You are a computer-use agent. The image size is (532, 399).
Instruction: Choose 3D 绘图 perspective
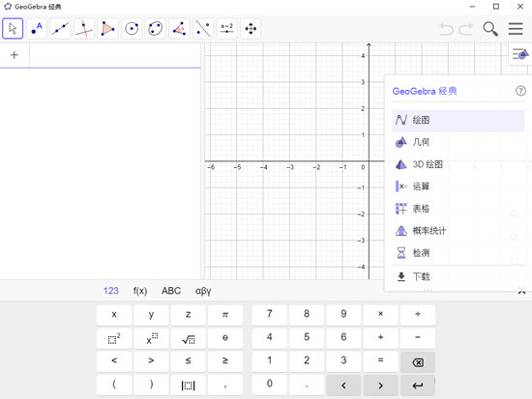[458, 164]
